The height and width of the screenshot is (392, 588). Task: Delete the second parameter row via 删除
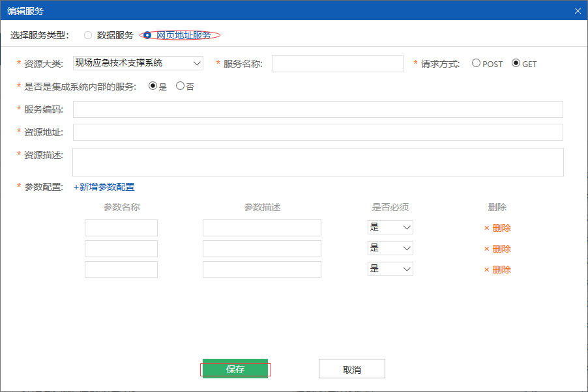(497, 248)
